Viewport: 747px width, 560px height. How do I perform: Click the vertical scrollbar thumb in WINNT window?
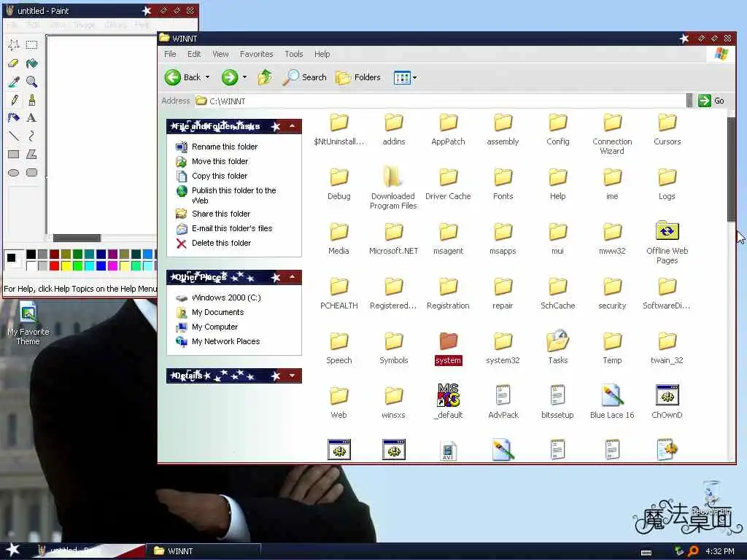point(731,169)
